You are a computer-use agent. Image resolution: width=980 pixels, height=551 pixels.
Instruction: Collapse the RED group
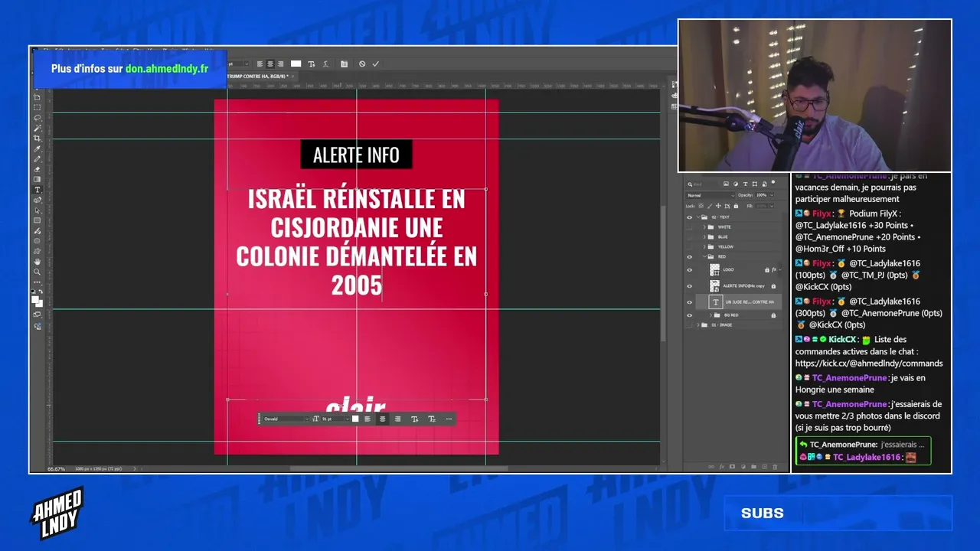[704, 257]
